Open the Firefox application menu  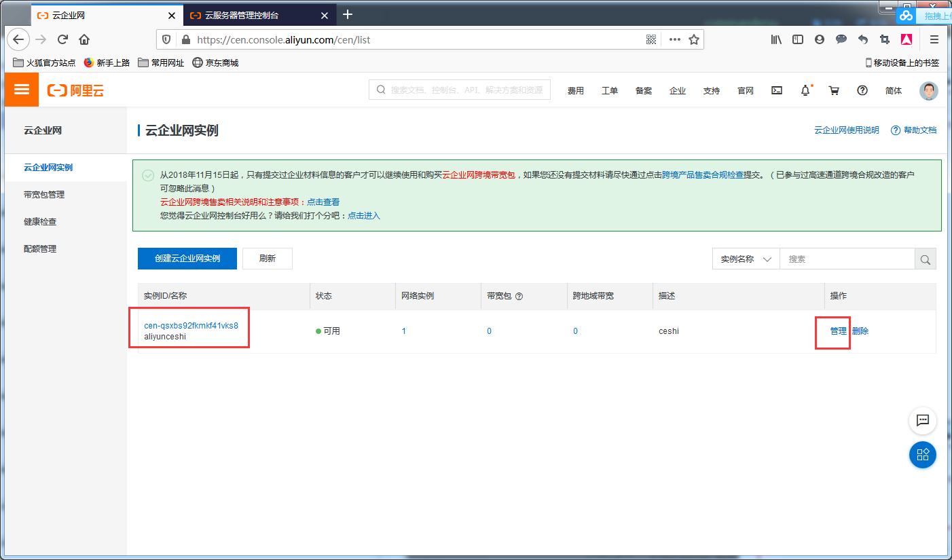pos(934,39)
